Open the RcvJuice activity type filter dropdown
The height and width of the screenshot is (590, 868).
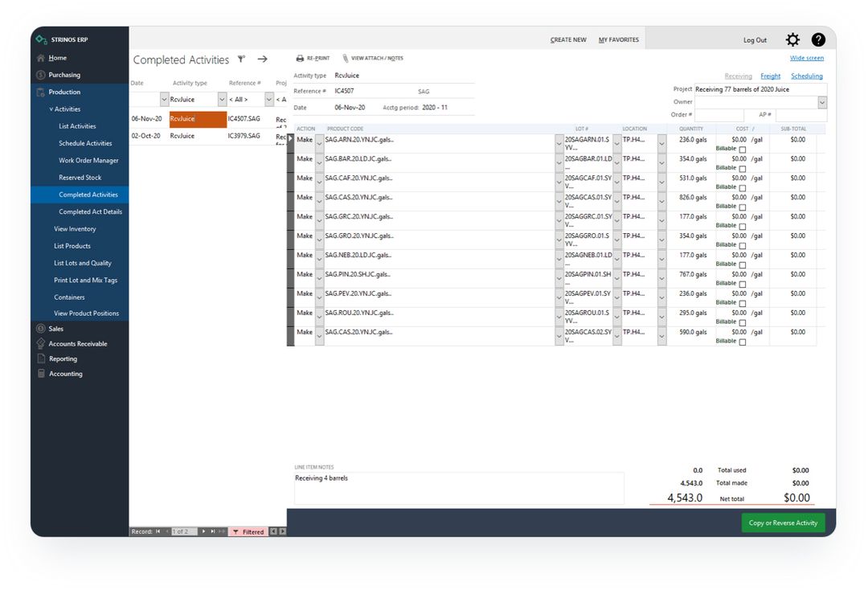[x=221, y=99]
